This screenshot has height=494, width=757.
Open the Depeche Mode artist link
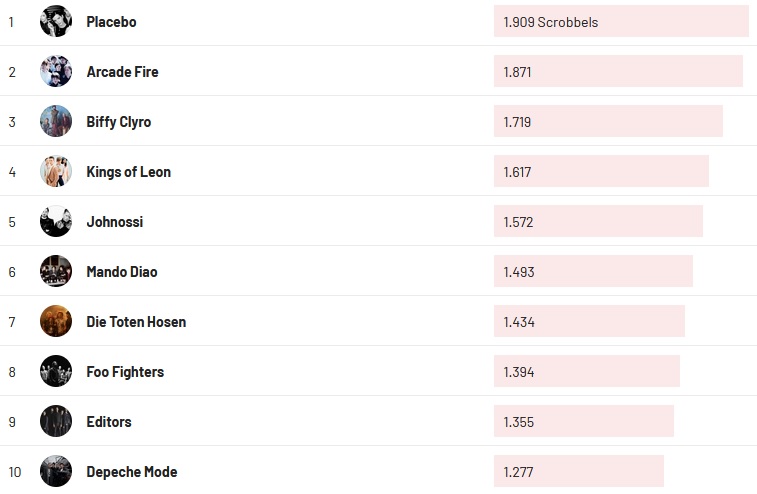132,472
